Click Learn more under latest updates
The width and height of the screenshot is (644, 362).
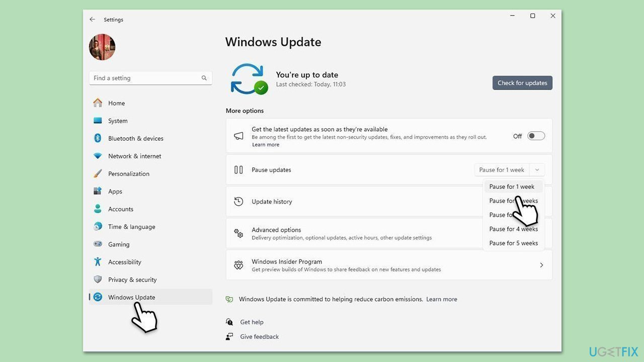coord(266,145)
